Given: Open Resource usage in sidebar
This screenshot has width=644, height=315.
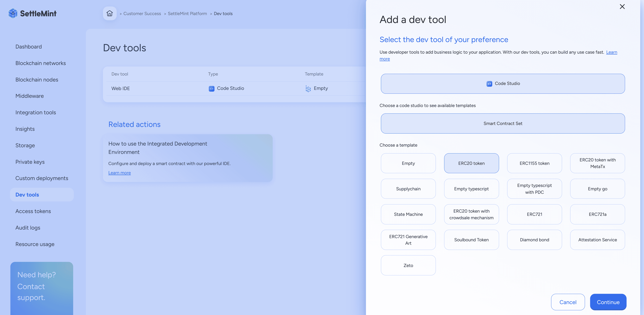Looking at the screenshot, I should pos(35,244).
